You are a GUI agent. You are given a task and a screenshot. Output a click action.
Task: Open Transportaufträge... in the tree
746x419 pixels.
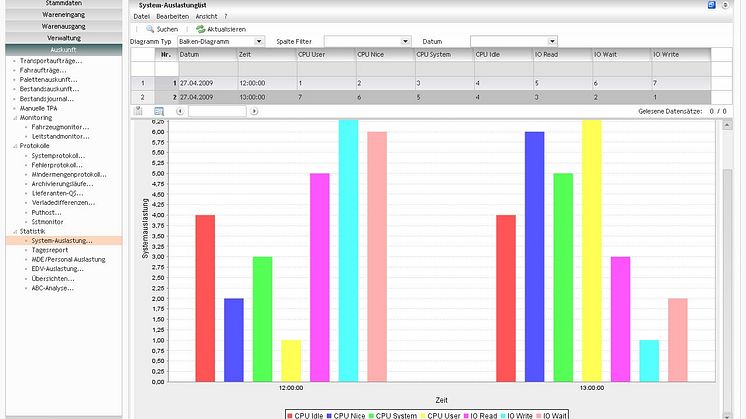click(x=51, y=61)
